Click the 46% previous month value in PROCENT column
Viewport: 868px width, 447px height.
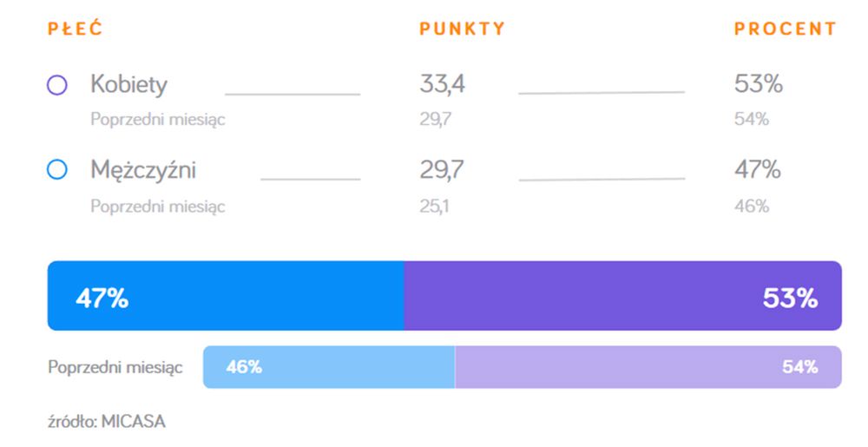tap(751, 206)
